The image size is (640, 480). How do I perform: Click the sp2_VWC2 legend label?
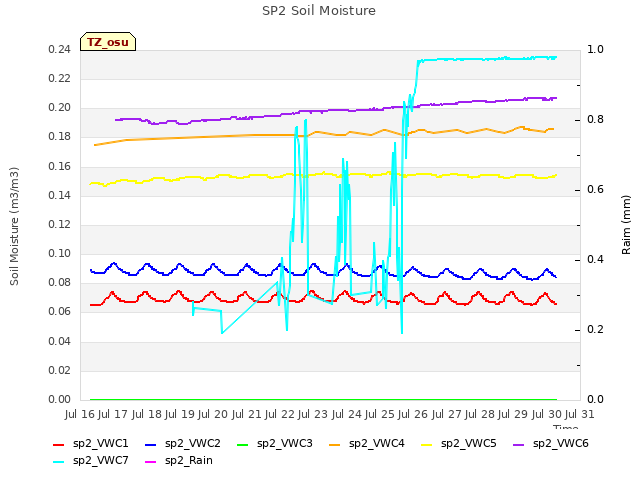click(x=193, y=443)
